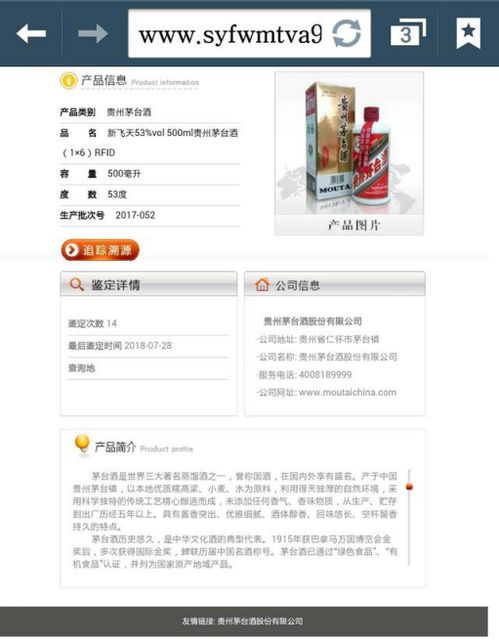Viewport: 499px width, 644px height.
Task: Open the Moutai product image thumbnail
Action: click(349, 144)
